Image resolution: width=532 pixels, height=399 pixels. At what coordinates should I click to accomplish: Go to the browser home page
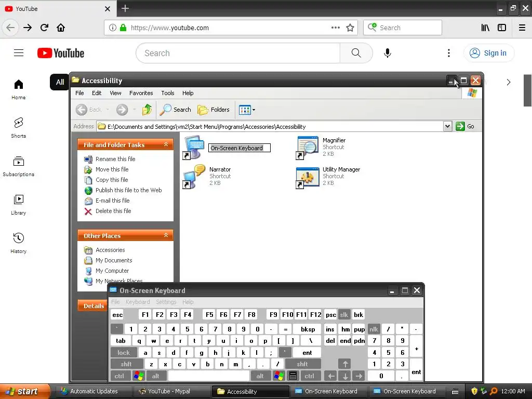click(61, 28)
